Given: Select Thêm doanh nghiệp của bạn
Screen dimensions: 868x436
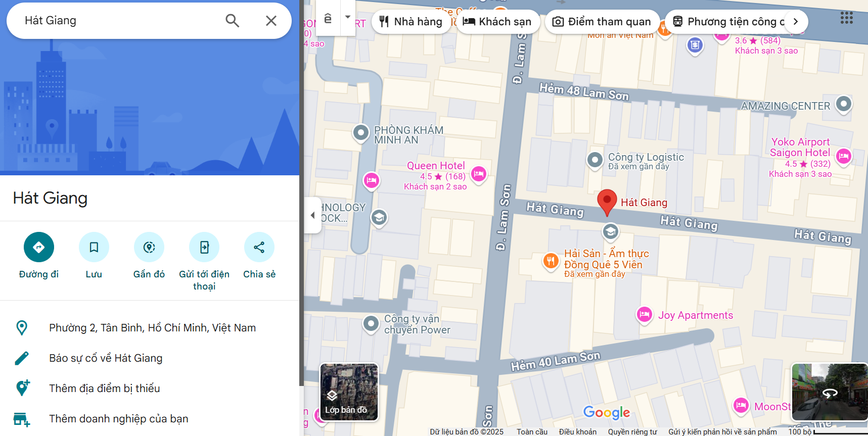Looking at the screenshot, I should tap(150, 419).
